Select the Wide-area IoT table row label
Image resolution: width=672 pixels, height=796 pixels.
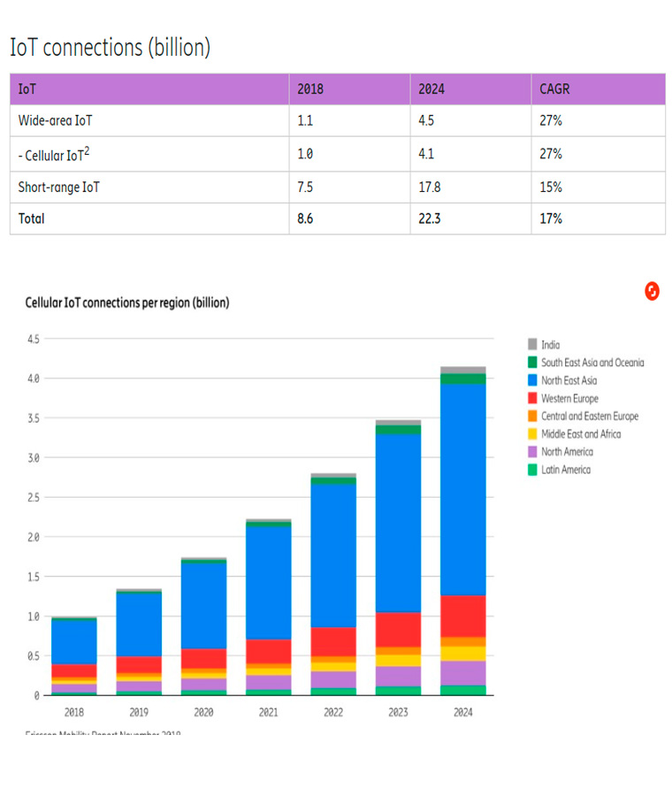tap(55, 121)
